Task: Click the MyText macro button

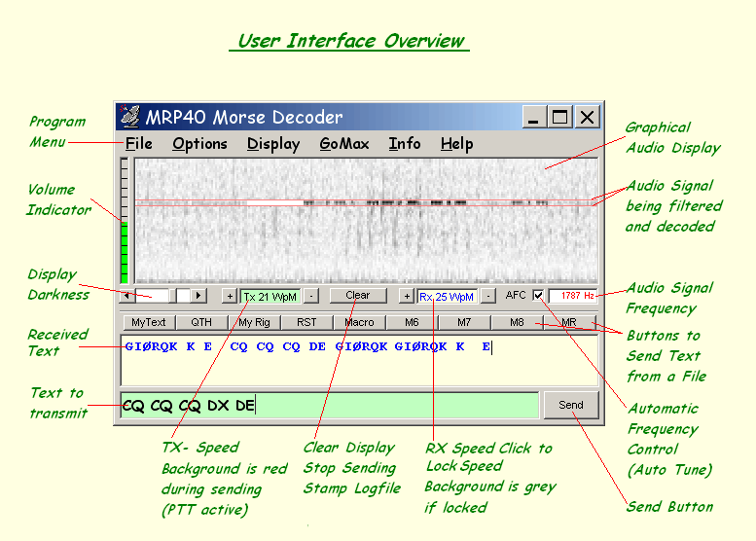Action: click(x=149, y=322)
